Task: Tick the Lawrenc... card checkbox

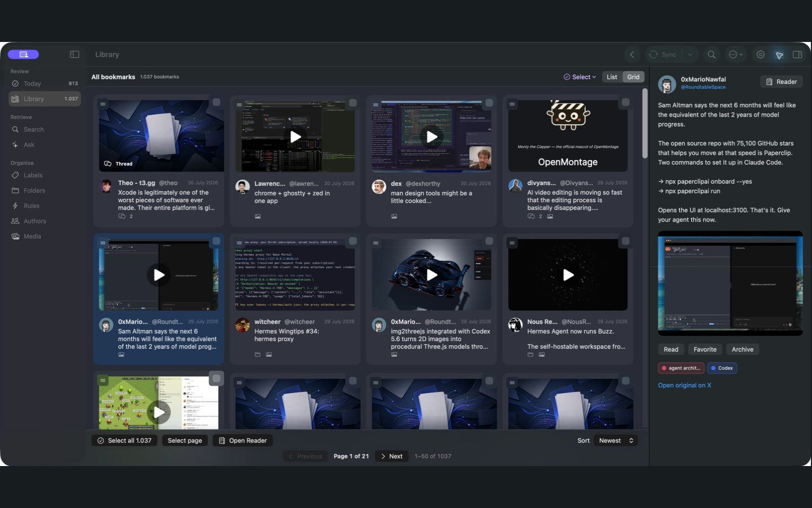Action: click(x=352, y=103)
